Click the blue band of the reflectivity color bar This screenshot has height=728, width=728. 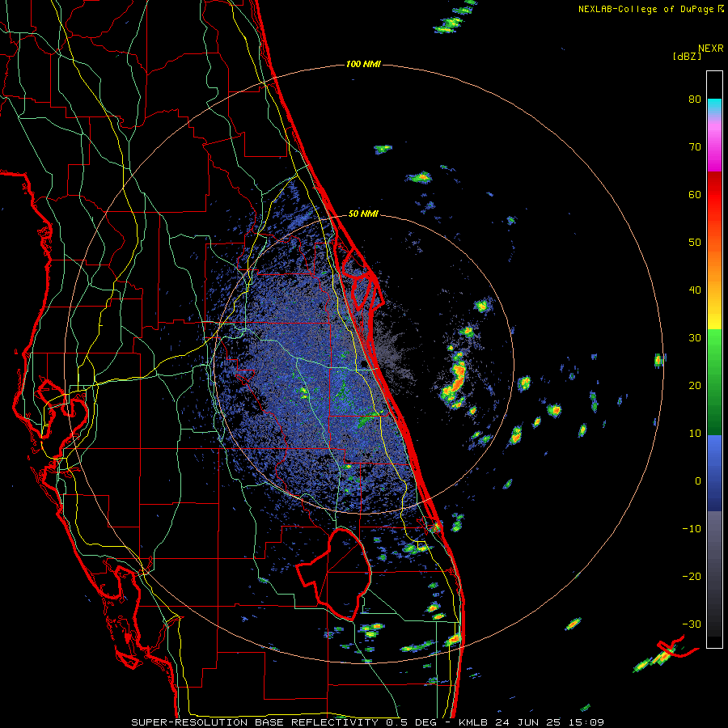coord(714,473)
